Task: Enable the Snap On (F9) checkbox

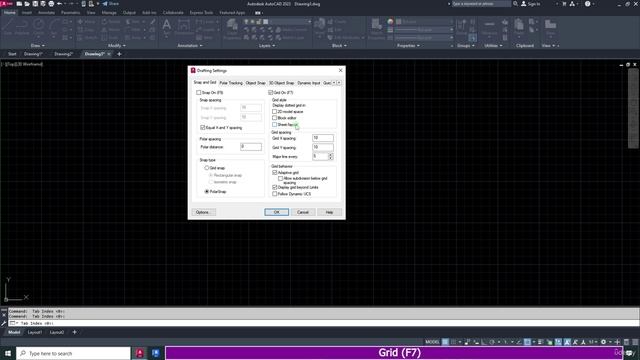Action: [199, 93]
